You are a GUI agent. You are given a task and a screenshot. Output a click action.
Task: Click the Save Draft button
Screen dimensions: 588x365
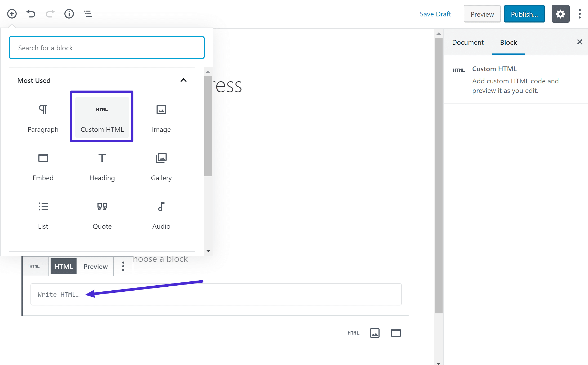coord(435,14)
